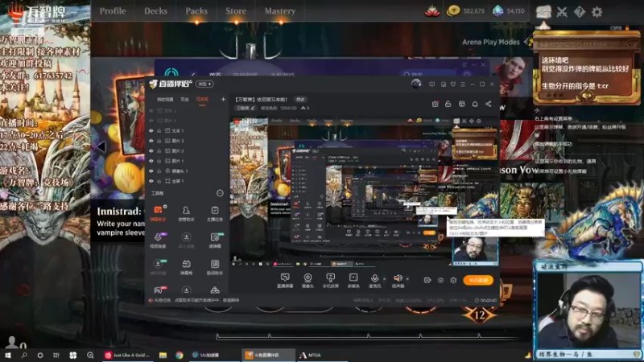
Task: Open the 歌词助手 lyrics helper tool
Action: [x=214, y=267]
